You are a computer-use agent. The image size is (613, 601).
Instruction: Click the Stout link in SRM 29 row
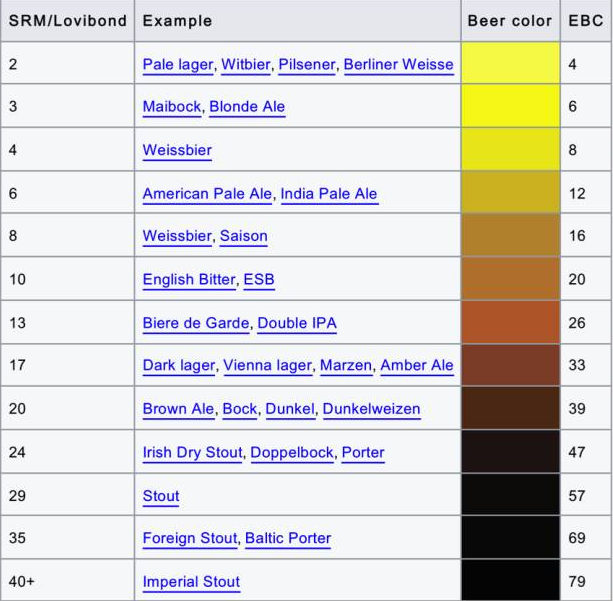click(x=161, y=496)
